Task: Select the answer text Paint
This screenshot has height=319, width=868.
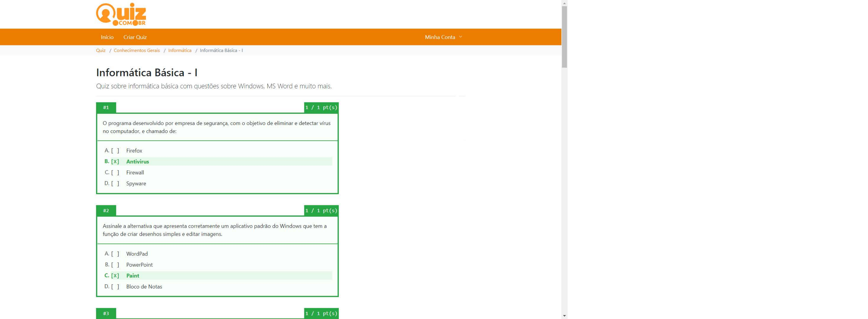Action: pos(133,275)
